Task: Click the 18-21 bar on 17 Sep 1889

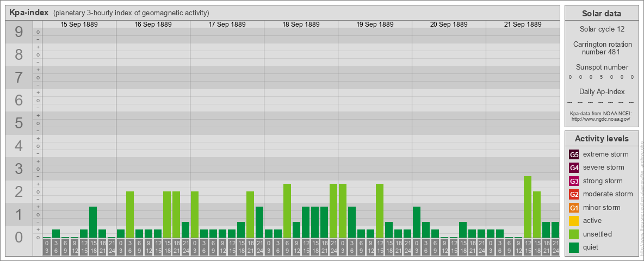Action: [x=250, y=215]
